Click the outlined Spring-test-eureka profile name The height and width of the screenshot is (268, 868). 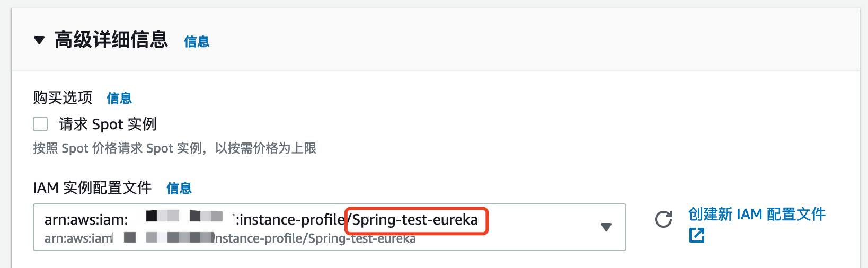pos(416,220)
